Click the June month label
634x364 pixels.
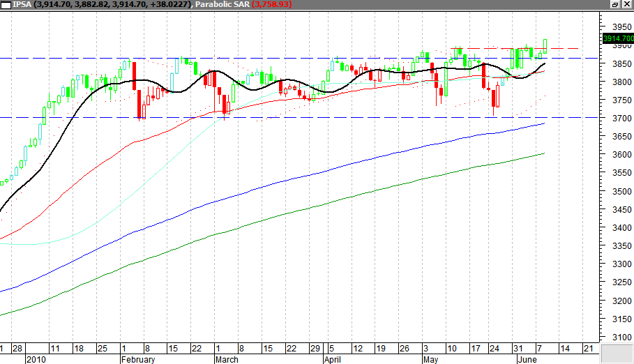coord(527,360)
